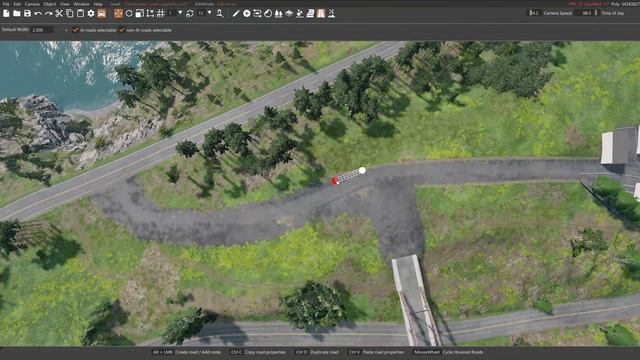Viewport: 640px width, 360px height.
Task: Click the rotation snap angle value field
Action: 201,13
